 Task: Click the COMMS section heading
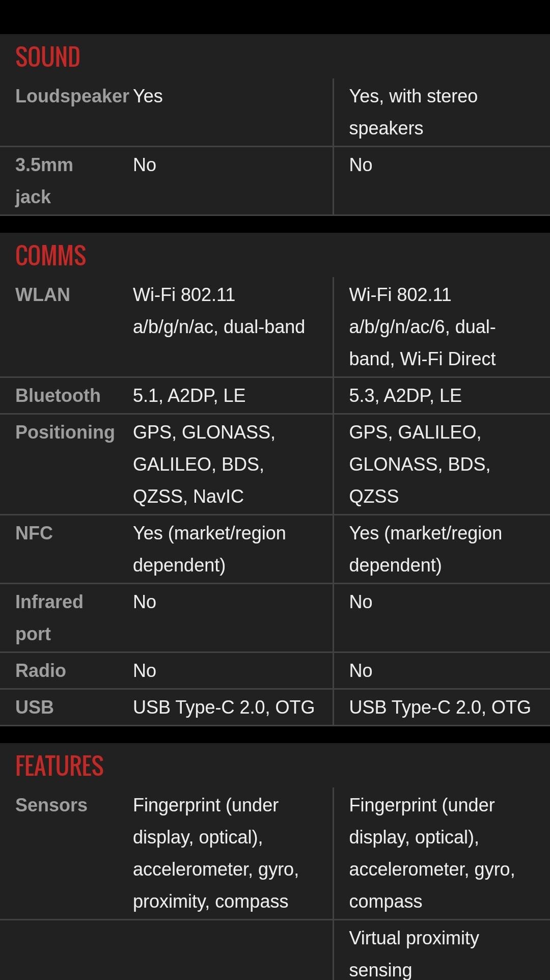[x=51, y=256]
